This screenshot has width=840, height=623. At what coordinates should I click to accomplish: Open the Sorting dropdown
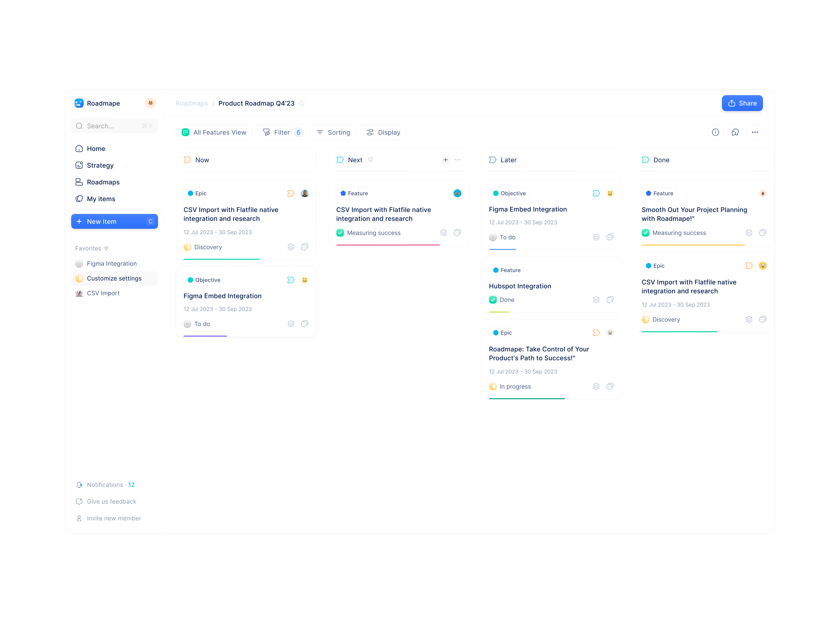(333, 132)
